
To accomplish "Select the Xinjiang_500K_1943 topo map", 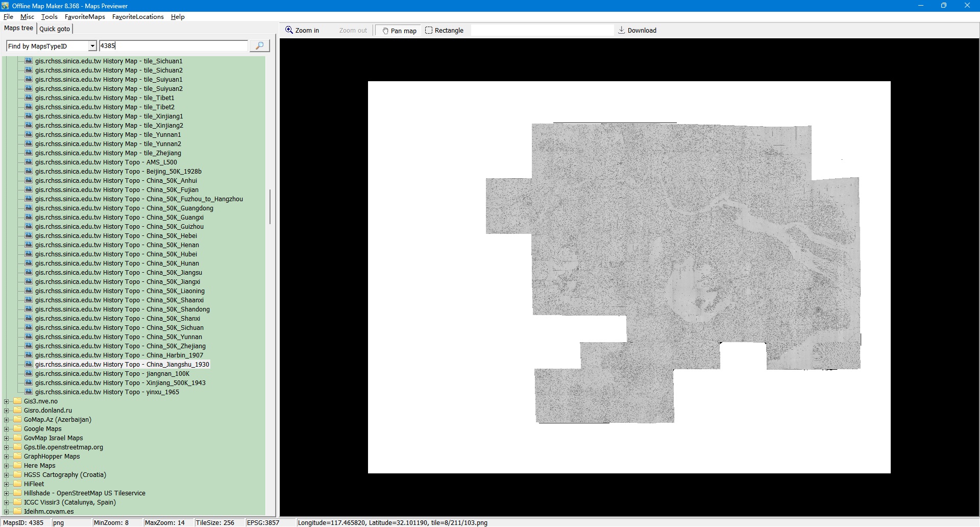I will click(120, 383).
